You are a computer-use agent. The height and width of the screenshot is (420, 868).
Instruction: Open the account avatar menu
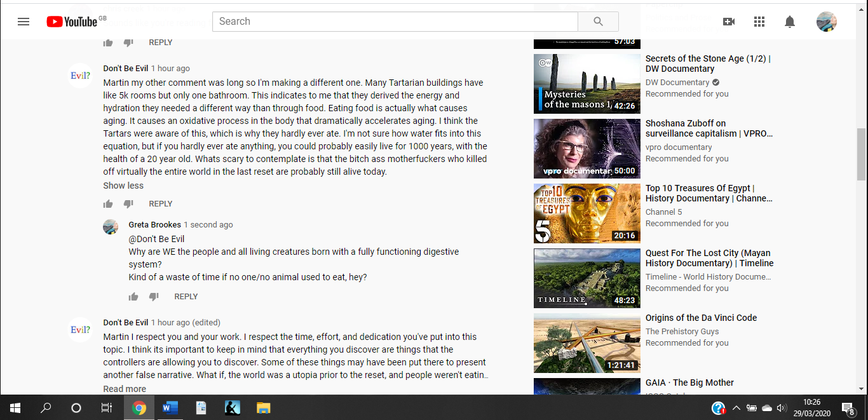[826, 22]
